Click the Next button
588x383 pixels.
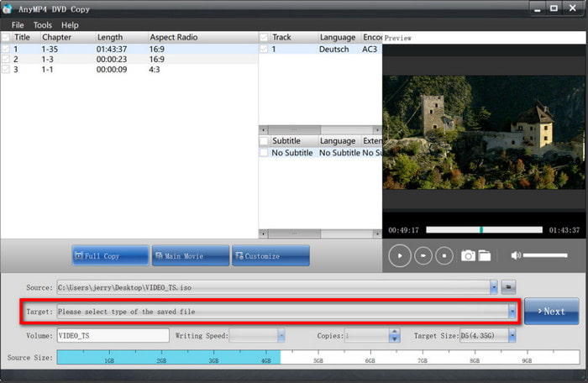[x=551, y=312]
